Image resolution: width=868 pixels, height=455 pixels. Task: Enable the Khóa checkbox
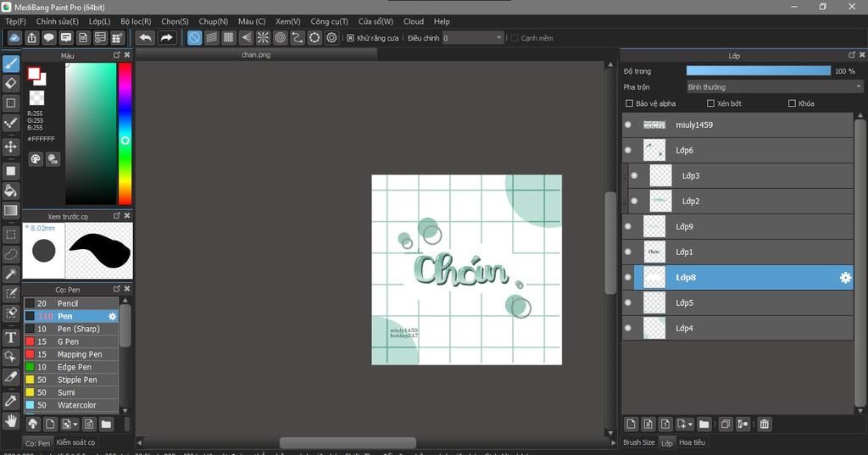tap(792, 103)
